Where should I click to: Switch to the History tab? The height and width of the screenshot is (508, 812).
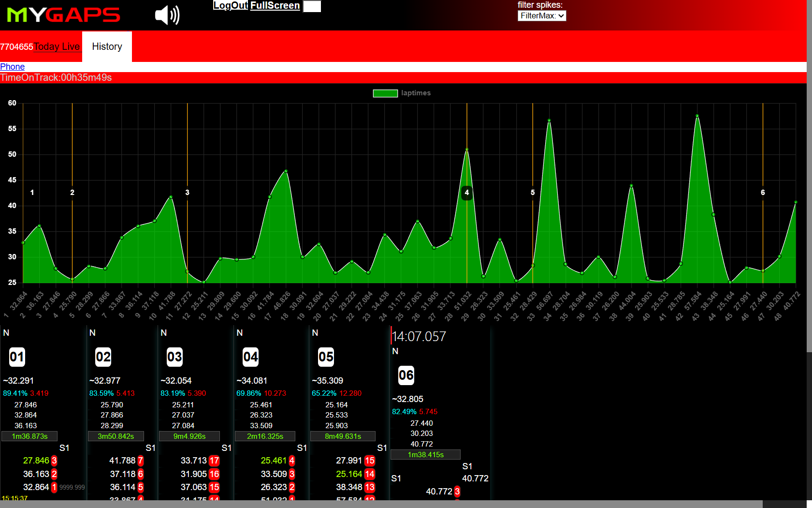(x=107, y=46)
